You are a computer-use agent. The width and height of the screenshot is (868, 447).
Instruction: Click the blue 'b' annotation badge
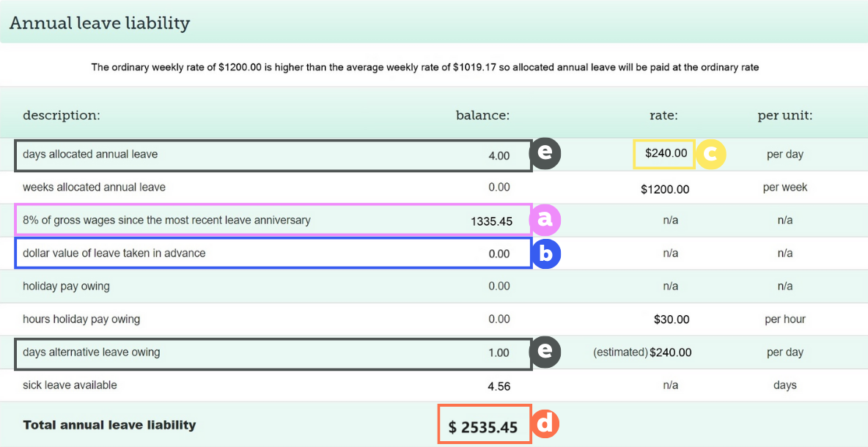[x=545, y=253]
